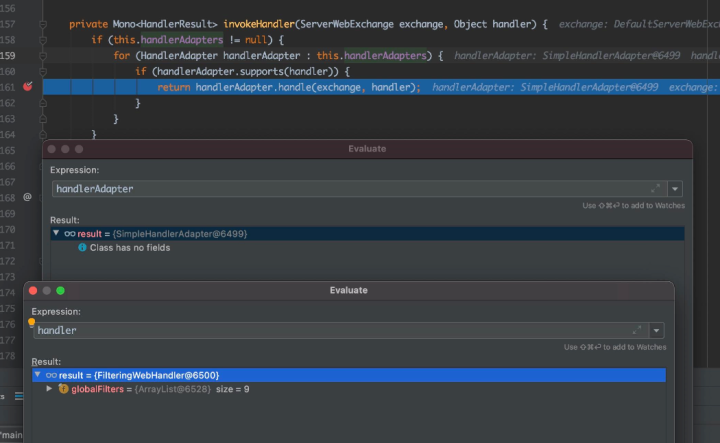Click the field icon beside globalFilters
Screen dimensions: 720x443
tap(63, 389)
